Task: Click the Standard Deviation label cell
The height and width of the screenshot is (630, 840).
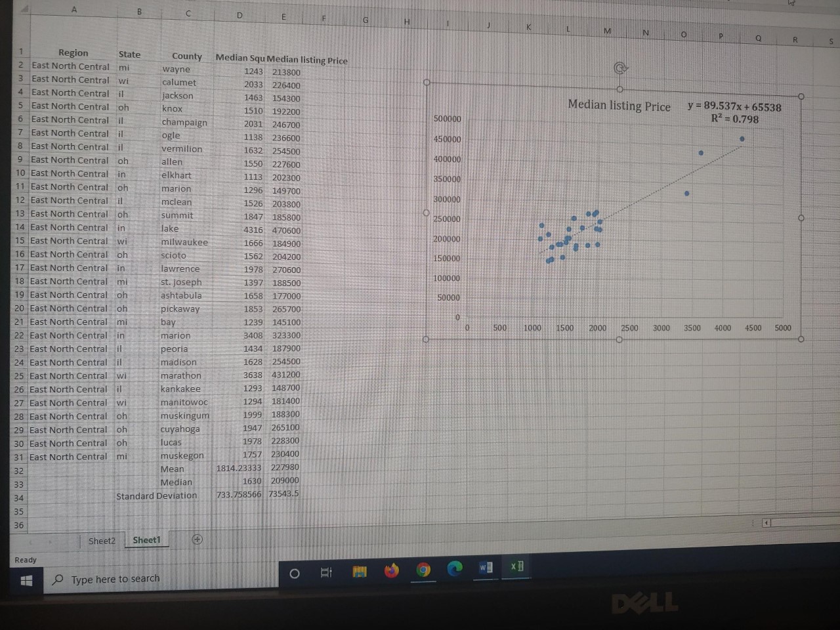Action: pyautogui.click(x=156, y=495)
